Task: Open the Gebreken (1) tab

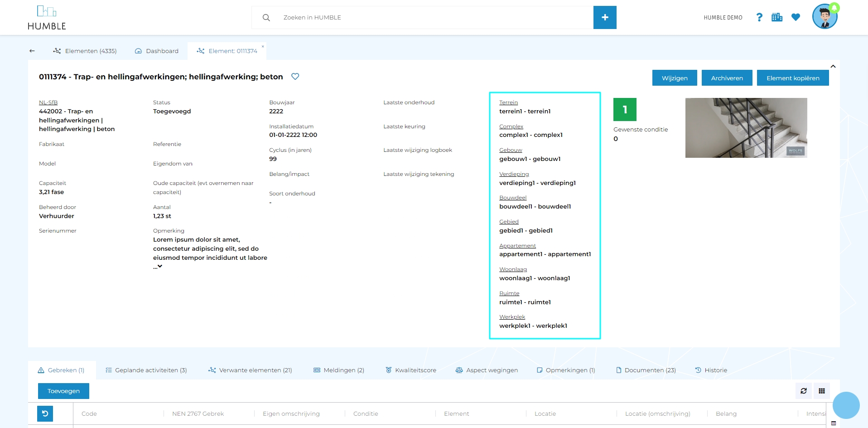Action: (61, 370)
